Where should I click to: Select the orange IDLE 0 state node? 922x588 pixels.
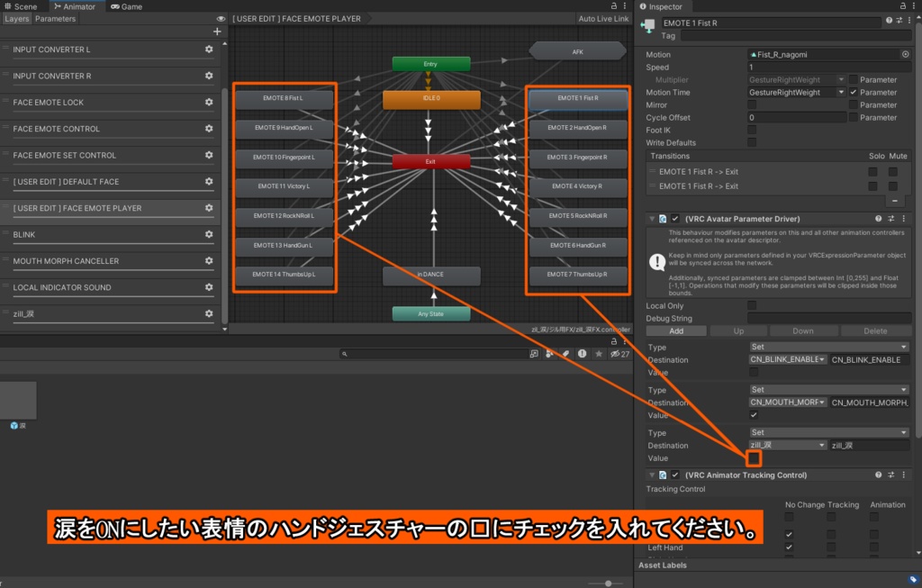tap(431, 99)
